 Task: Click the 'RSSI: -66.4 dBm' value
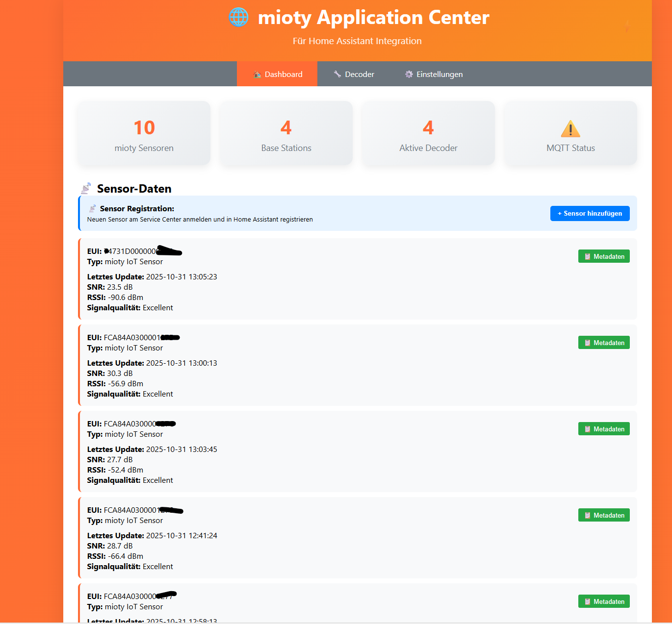115,556
